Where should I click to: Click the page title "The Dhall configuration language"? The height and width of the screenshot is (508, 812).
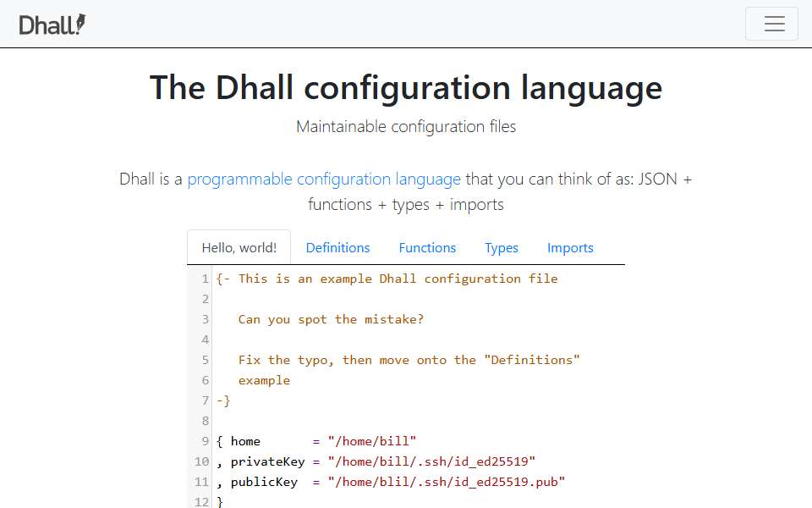pyautogui.click(x=406, y=87)
